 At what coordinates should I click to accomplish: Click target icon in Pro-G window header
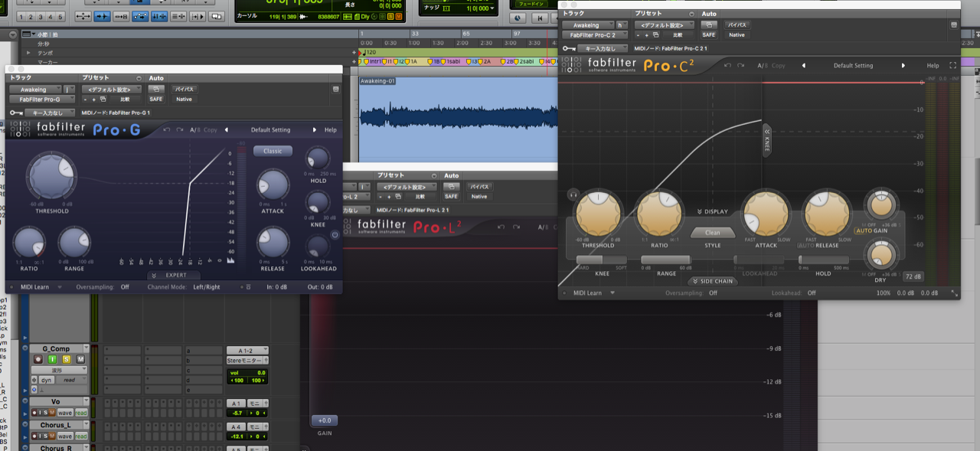tap(335, 89)
